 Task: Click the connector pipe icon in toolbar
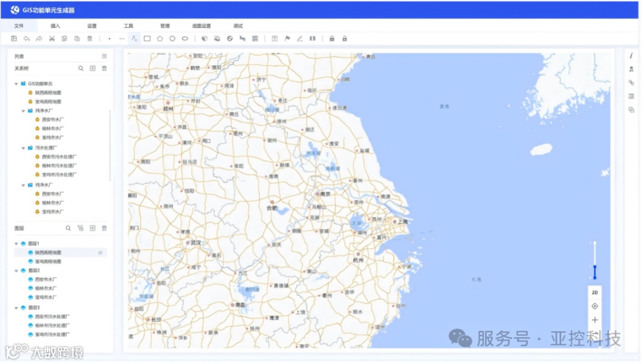pos(243,39)
